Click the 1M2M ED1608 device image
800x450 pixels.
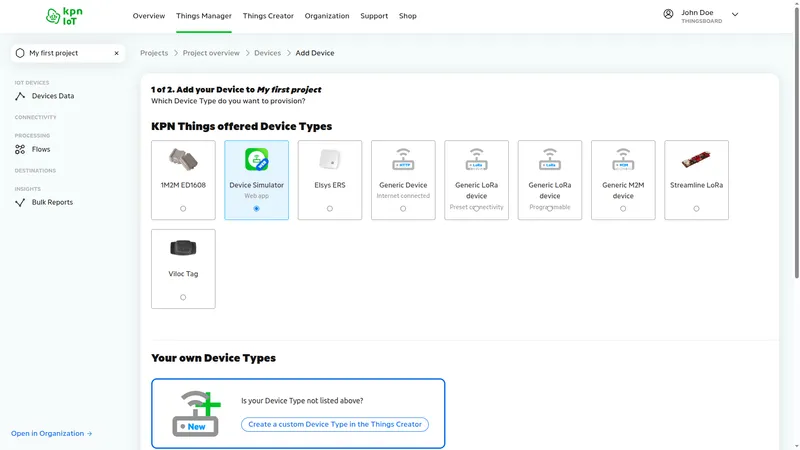pos(183,160)
